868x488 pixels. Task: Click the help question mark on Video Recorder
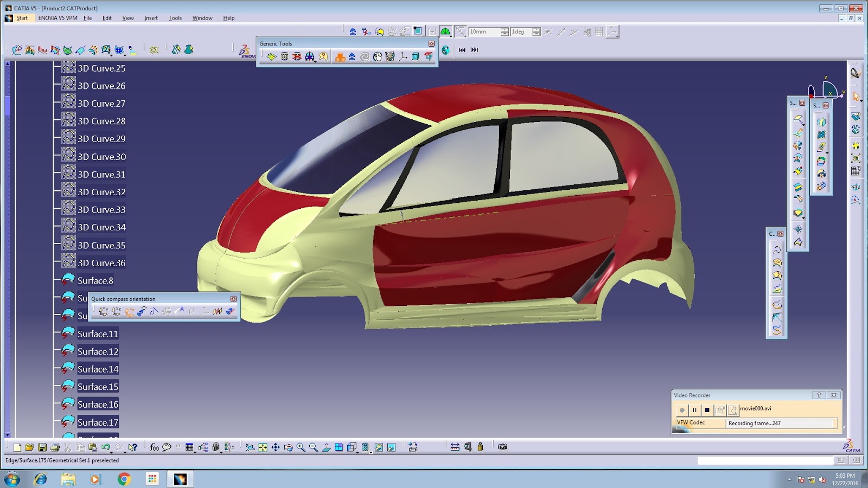tap(819, 395)
